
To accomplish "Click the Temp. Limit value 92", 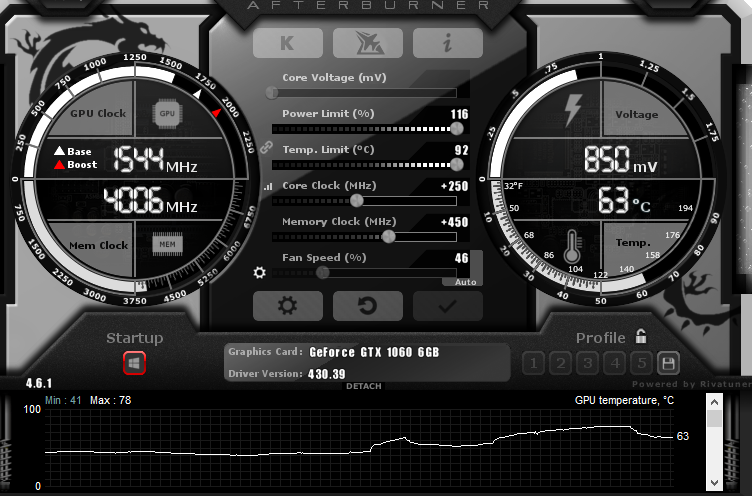I will [461, 150].
